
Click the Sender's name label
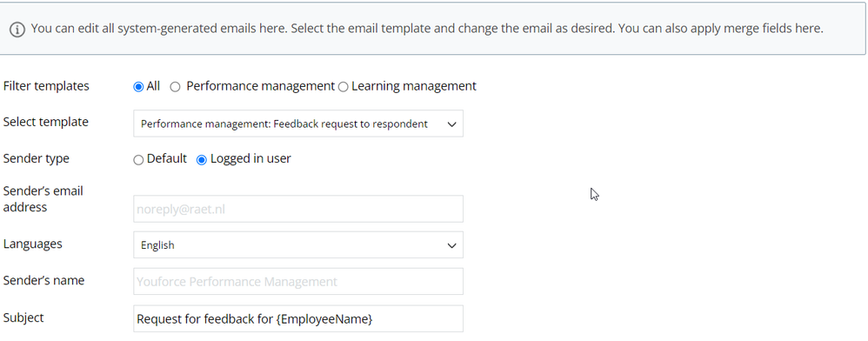pyautogui.click(x=43, y=280)
